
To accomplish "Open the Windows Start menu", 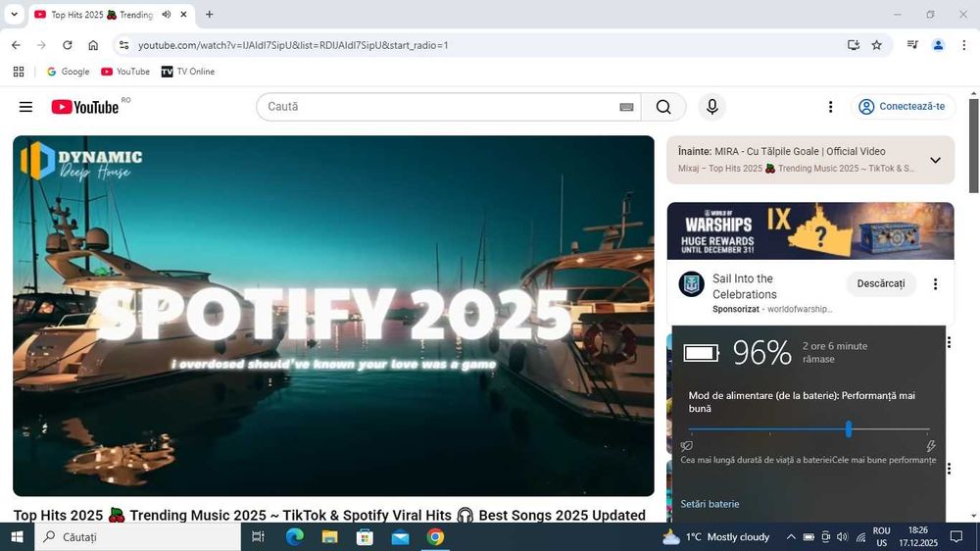I will click(x=17, y=537).
